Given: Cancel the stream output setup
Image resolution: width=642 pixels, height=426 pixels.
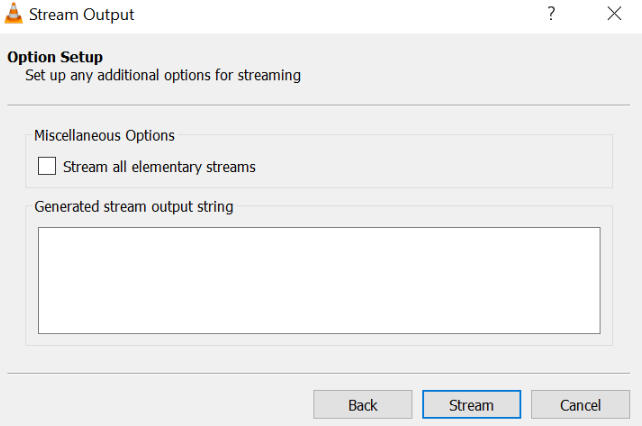Looking at the screenshot, I should 580,405.
